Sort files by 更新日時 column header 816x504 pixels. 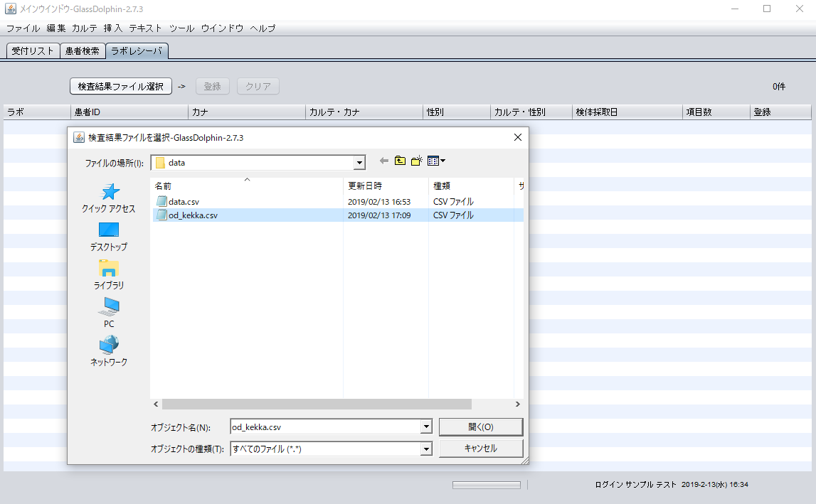pos(365,186)
